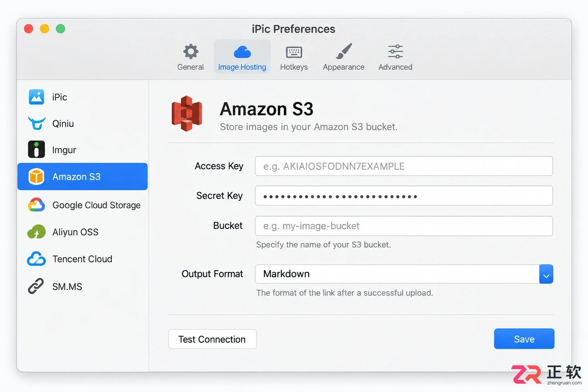Focus the Secret Key password field
Screen dimensions: 588x392
tap(404, 196)
